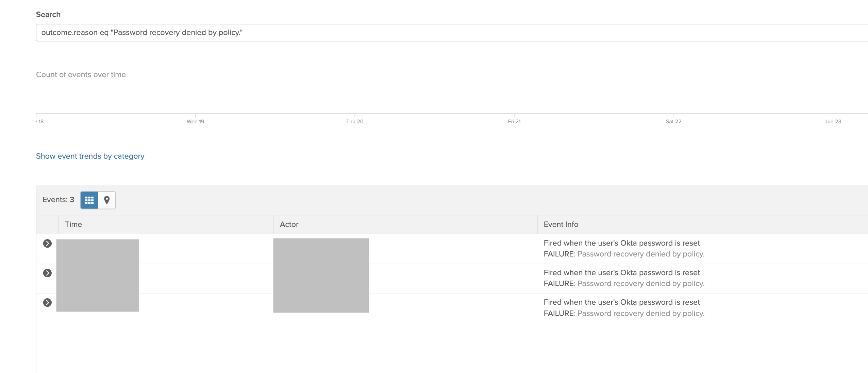The width and height of the screenshot is (868, 373).
Task: Click the Actor column header
Action: coord(289,225)
